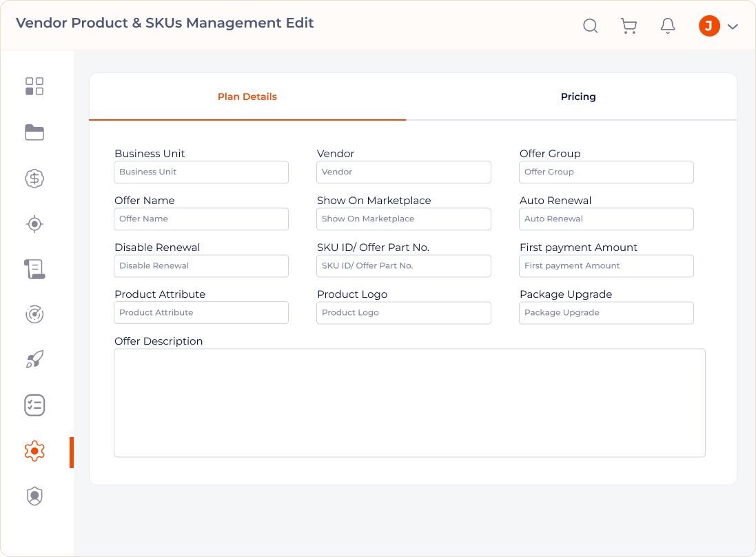Open the scroll document icon in sidebar

click(34, 269)
